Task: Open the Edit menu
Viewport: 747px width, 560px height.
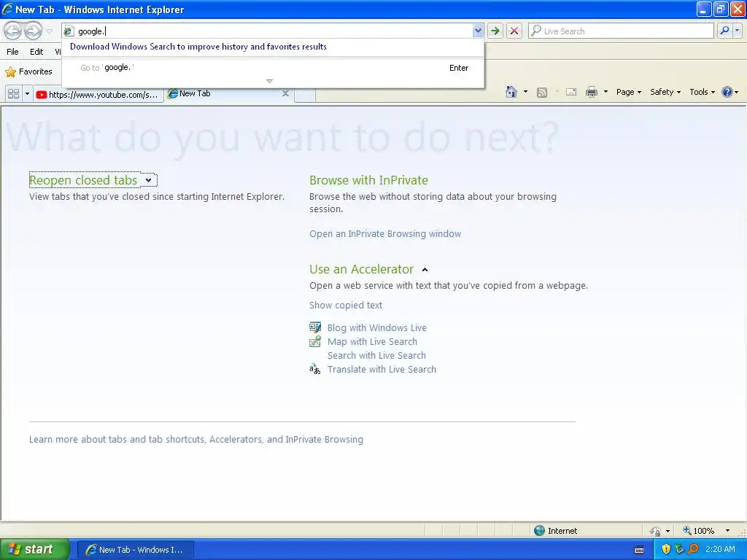Action: (36, 52)
